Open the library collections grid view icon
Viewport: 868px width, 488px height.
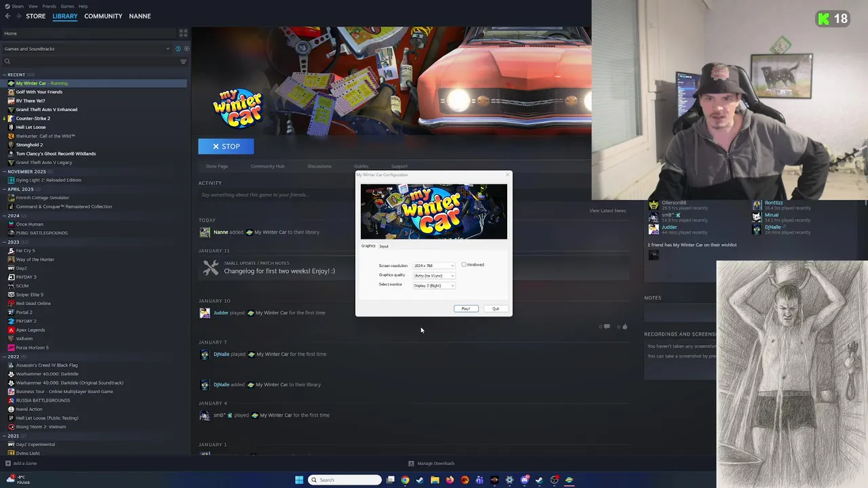coord(183,33)
